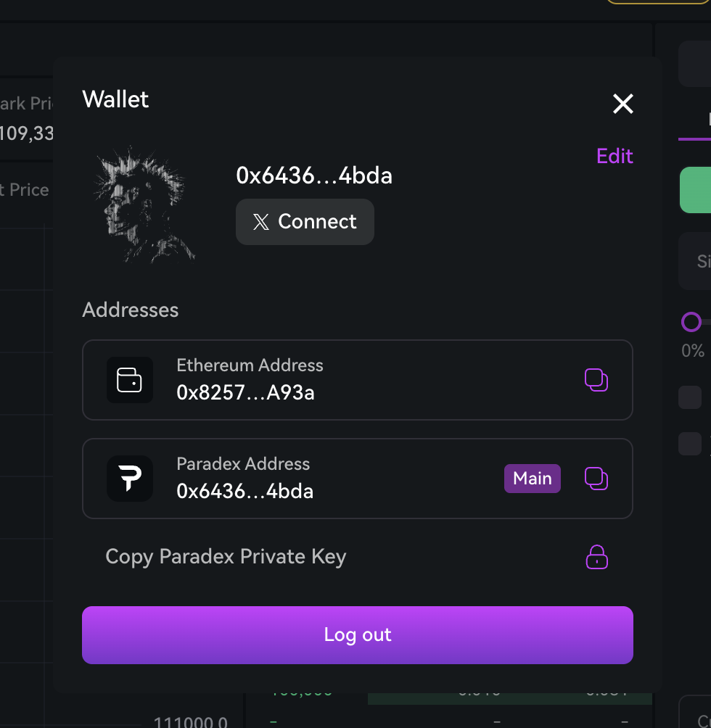Check the lower checkbox in the right panel
711x728 pixels.
point(689,444)
